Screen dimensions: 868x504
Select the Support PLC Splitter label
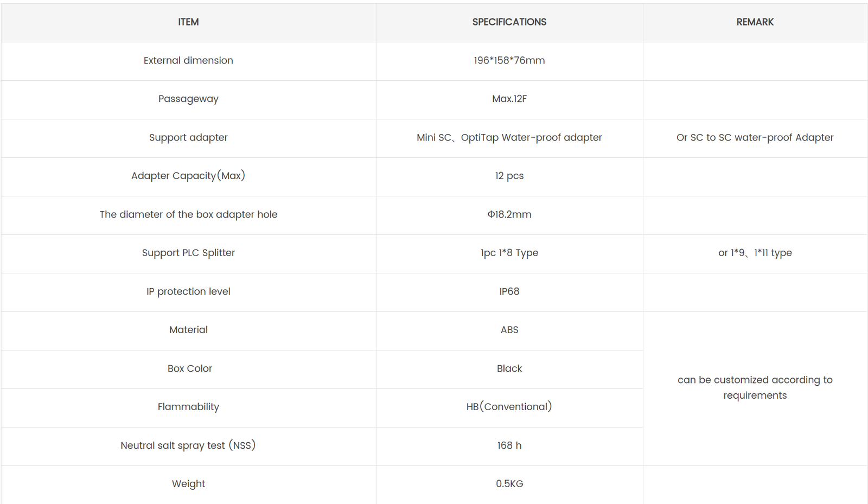tap(188, 253)
